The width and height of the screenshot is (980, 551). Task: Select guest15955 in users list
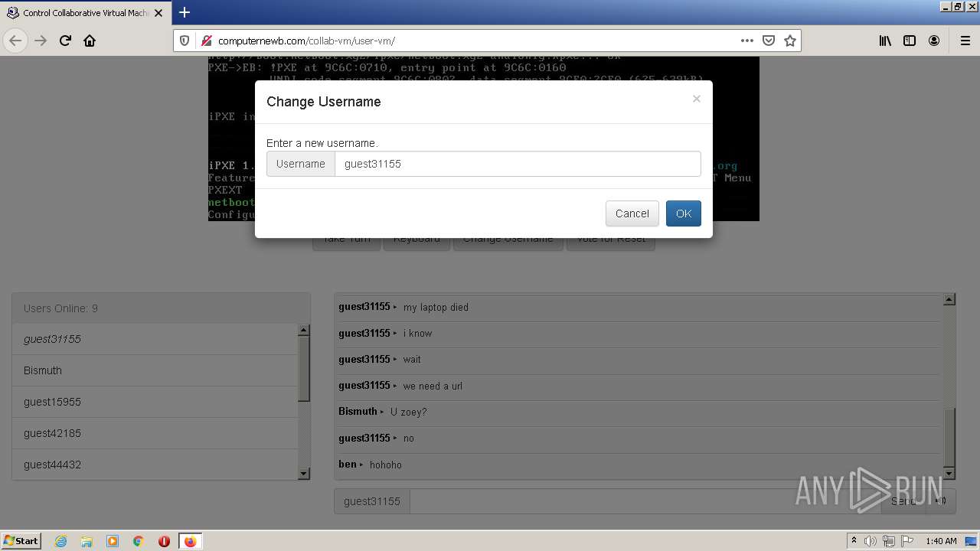point(155,402)
